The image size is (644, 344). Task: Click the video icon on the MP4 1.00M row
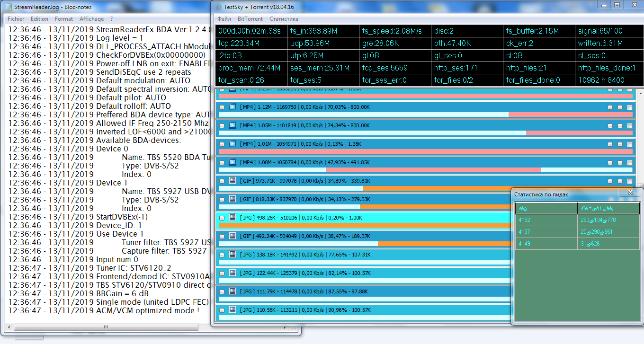coord(233,162)
